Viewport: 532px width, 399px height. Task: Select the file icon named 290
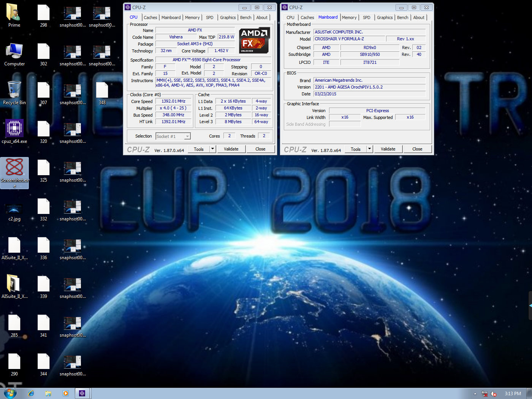pos(14,364)
